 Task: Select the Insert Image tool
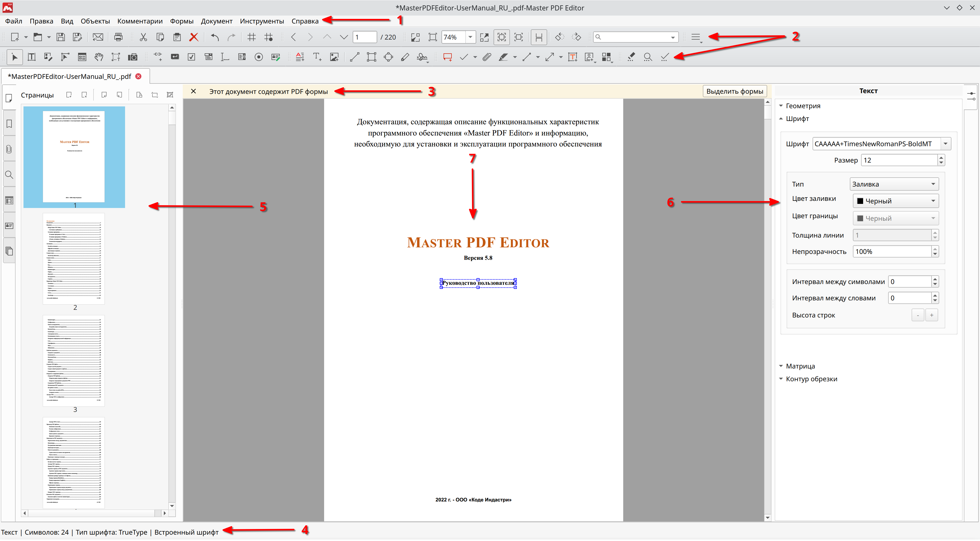pos(334,57)
